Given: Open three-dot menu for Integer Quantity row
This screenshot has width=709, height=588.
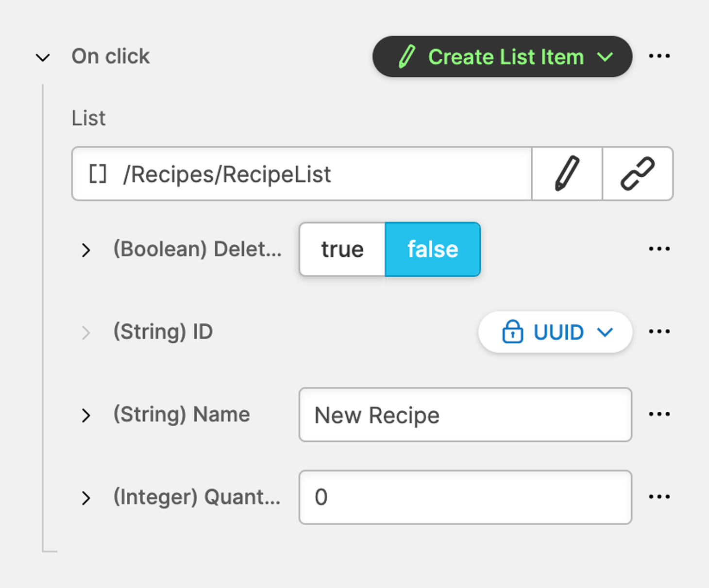Looking at the screenshot, I should (x=659, y=497).
